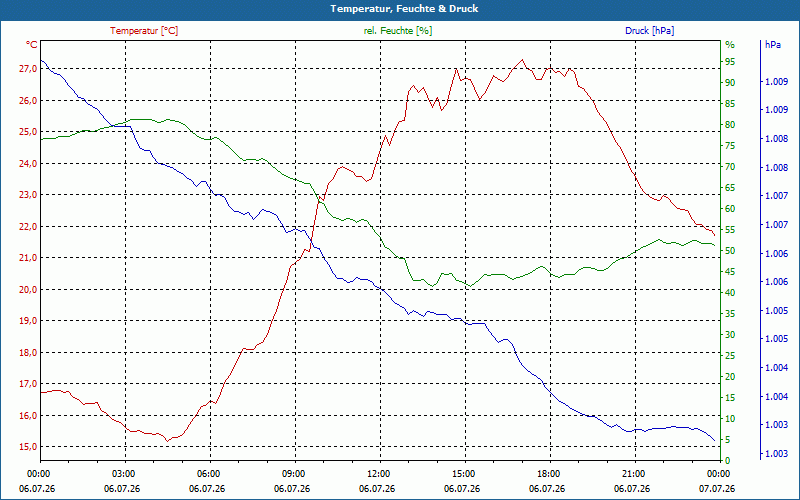Click the "00:00" label above "07.07.26"
This screenshot has height=500, width=800.
pyautogui.click(x=717, y=474)
